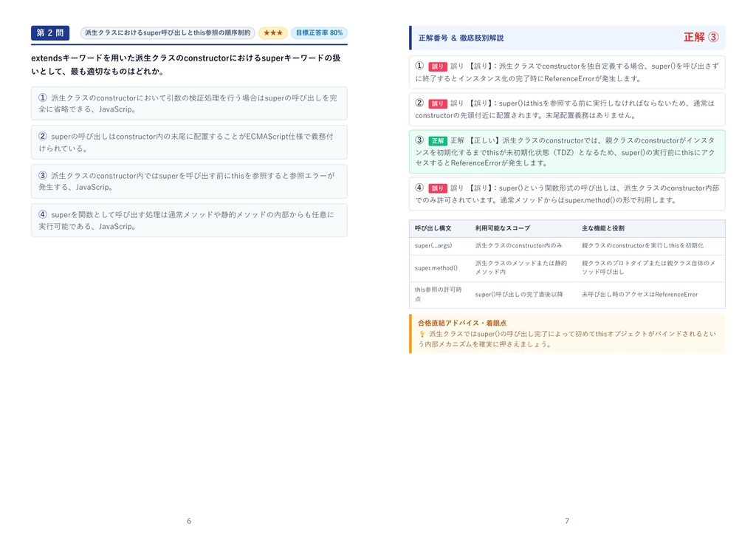Image resolution: width=756 pixels, height=537 pixels.
Task: Select answer option ④ about static methods
Action: tap(189, 220)
